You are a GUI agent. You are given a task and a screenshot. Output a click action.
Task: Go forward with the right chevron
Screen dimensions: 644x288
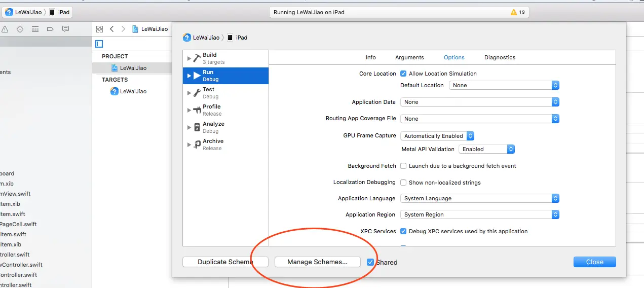(123, 29)
